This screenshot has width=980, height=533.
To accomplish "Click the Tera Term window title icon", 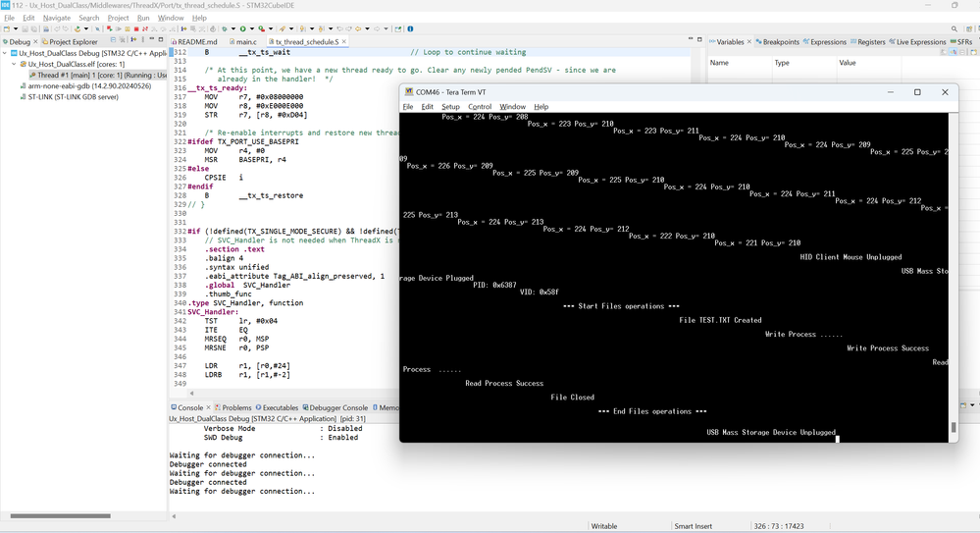I will tap(409, 92).
